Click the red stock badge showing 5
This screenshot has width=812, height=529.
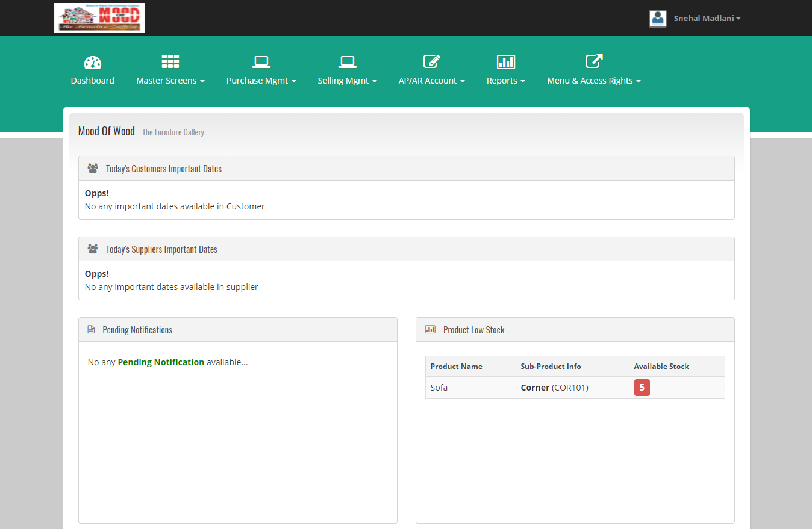pyautogui.click(x=642, y=388)
